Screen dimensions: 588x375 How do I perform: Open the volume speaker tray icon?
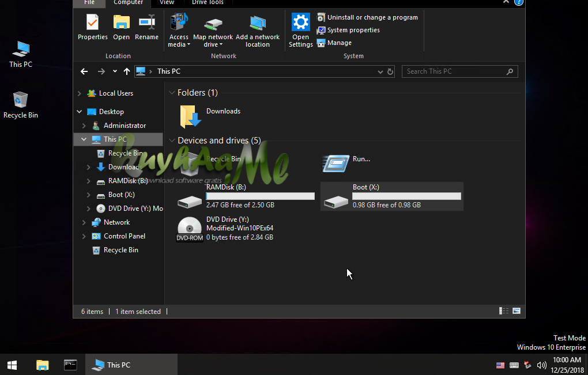pyautogui.click(x=541, y=365)
